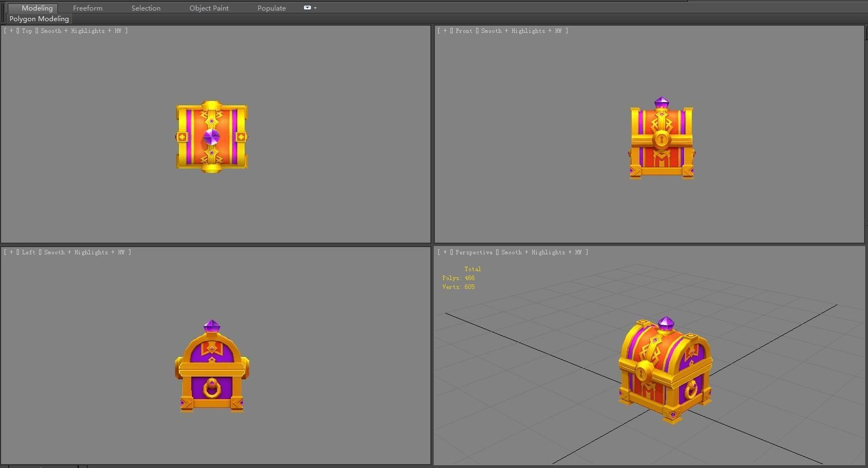
Task: Select the chest model in the Top viewport
Action: (212, 137)
